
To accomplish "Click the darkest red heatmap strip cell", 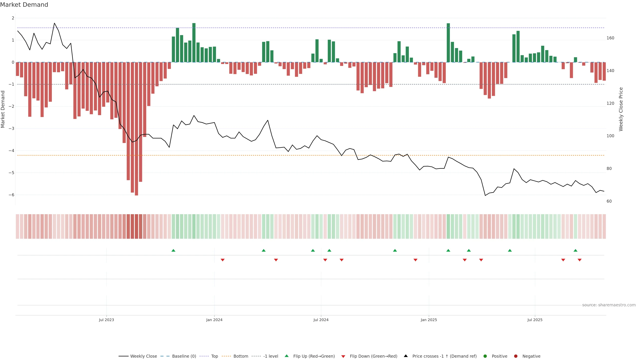I will pyautogui.click(x=137, y=226).
